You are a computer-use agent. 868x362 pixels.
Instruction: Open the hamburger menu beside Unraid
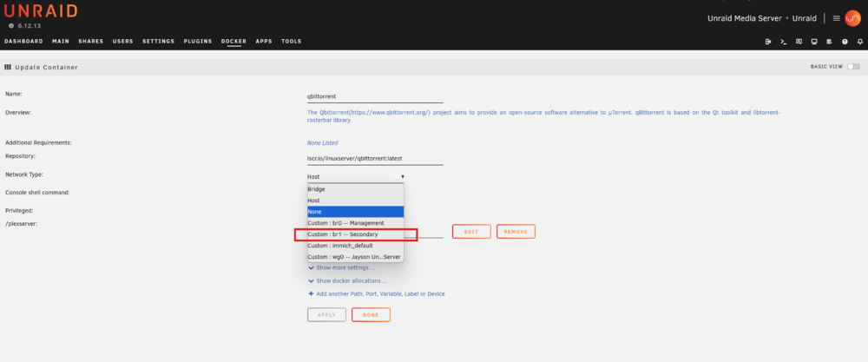[x=837, y=18]
